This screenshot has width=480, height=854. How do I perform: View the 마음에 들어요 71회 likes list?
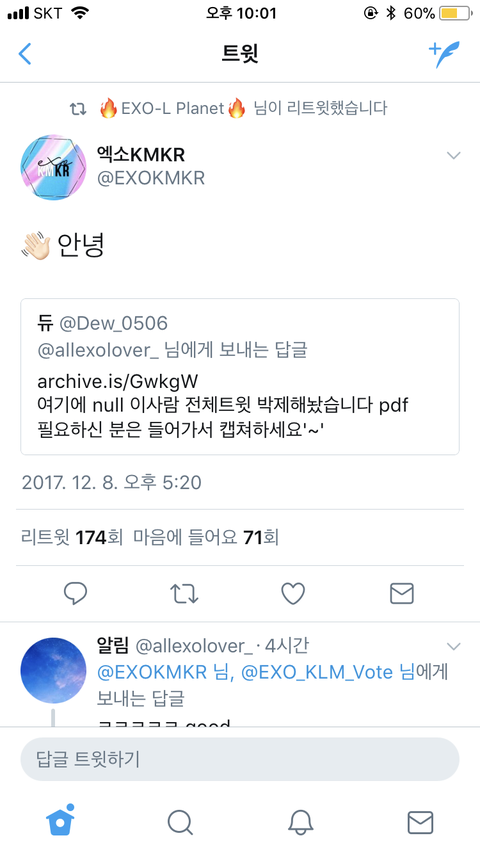tap(206, 538)
